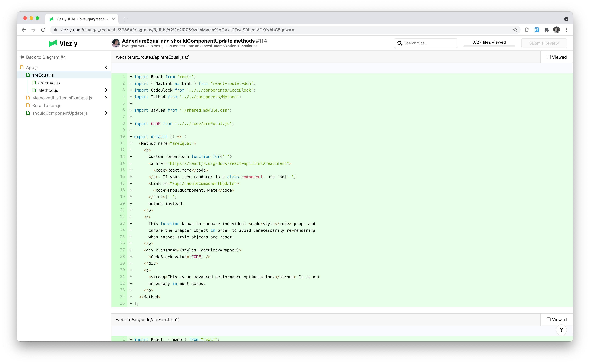Open the Chrome three-dot menu
Screen dimensions: 590x364
point(566,30)
